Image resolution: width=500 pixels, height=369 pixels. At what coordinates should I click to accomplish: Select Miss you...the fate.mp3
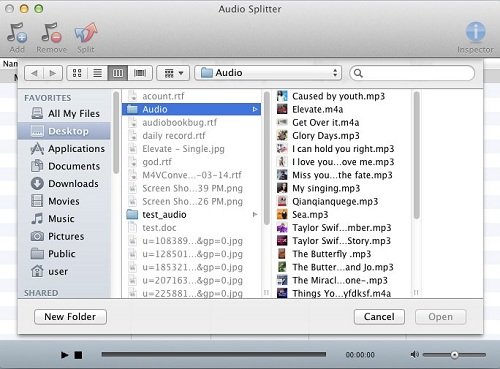tap(342, 175)
